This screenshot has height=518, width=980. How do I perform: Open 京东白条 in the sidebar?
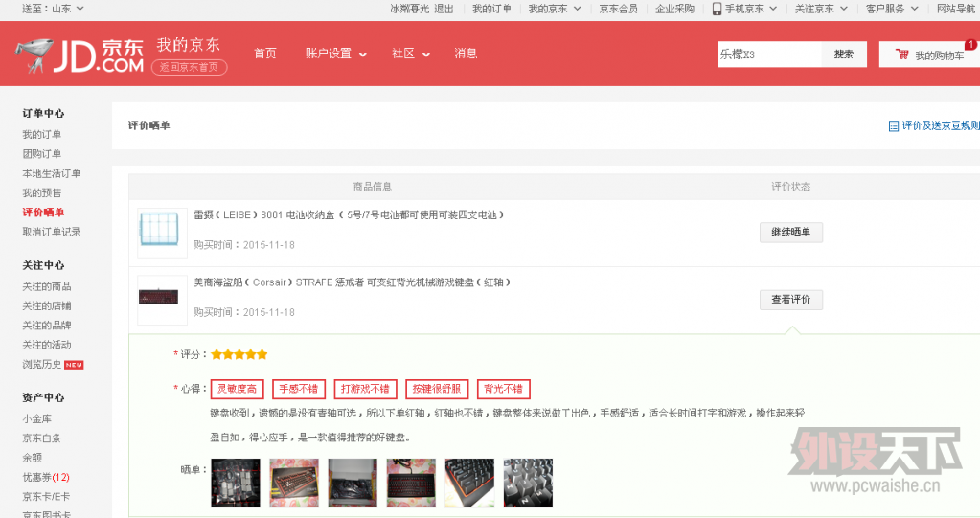[42, 439]
